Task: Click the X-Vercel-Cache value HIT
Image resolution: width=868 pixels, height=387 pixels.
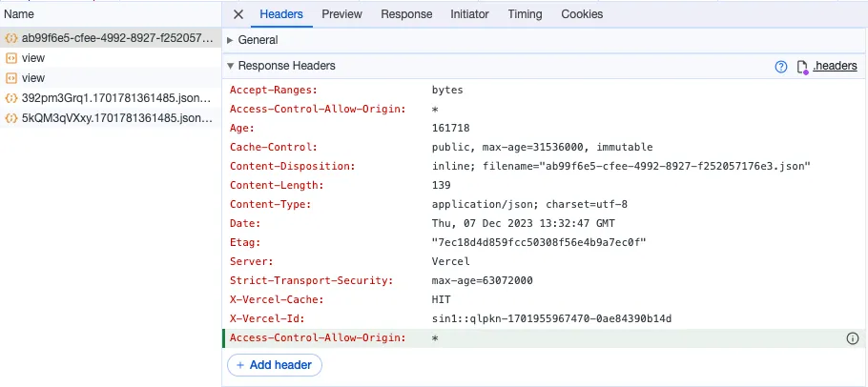Action: tap(442, 299)
